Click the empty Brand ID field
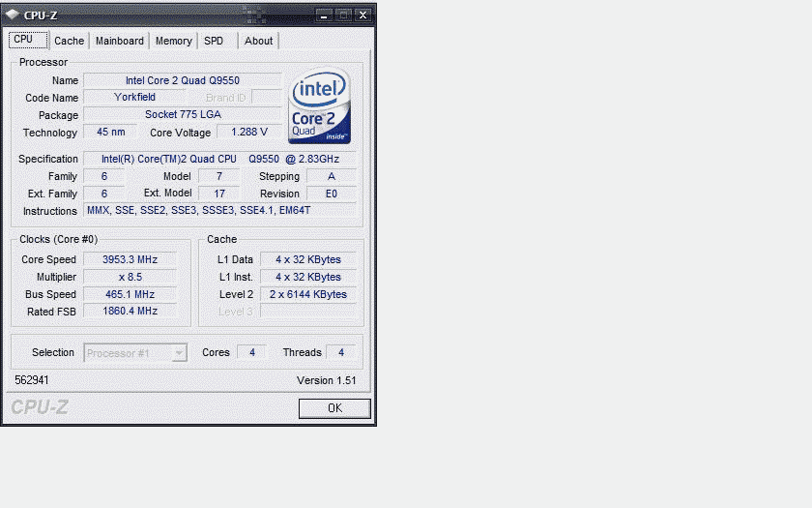 (x=267, y=97)
